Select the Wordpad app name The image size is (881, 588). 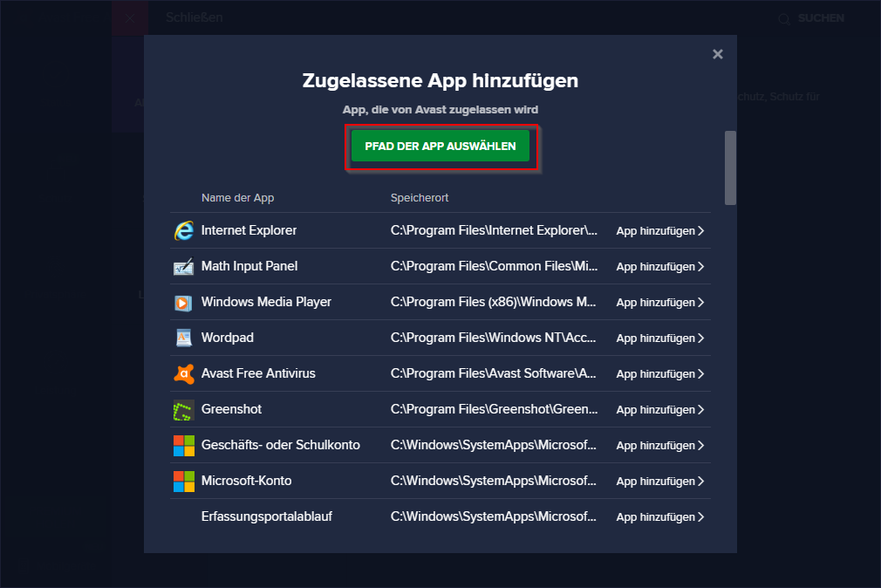[228, 338]
